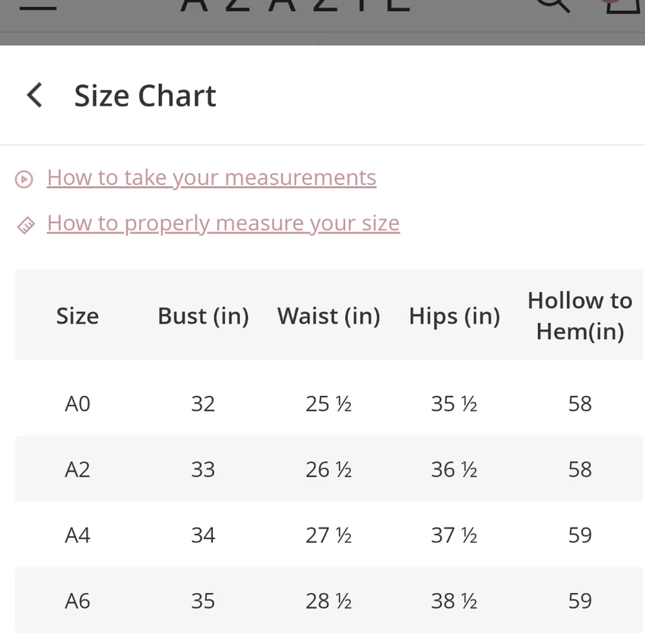Image resolution: width=645 pixels, height=644 pixels.
Task: Click the Size column header
Action: point(77,316)
